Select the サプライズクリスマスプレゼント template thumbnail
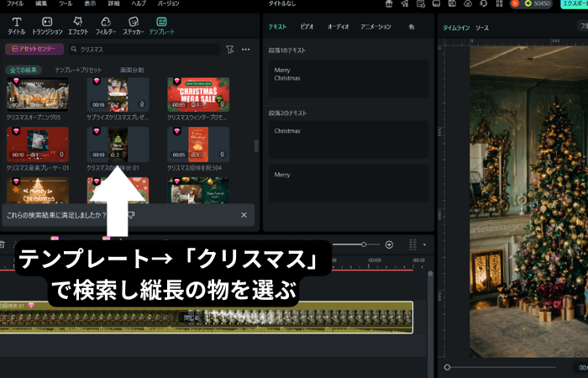 click(x=118, y=94)
